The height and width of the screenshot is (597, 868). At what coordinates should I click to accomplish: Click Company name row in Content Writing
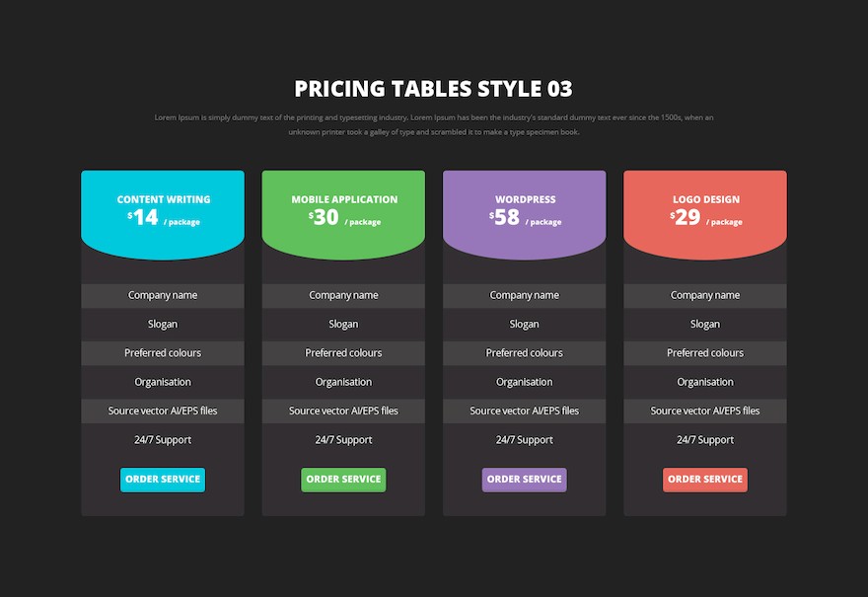point(163,296)
